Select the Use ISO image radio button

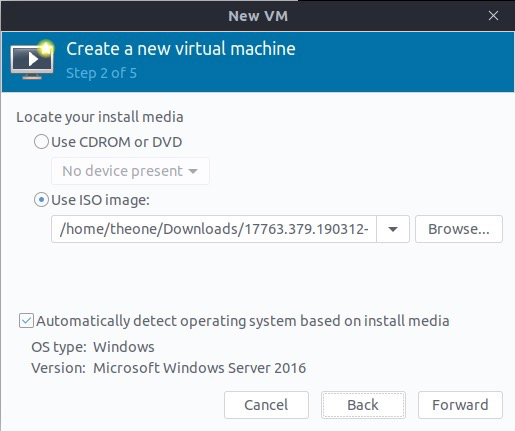(x=41, y=200)
